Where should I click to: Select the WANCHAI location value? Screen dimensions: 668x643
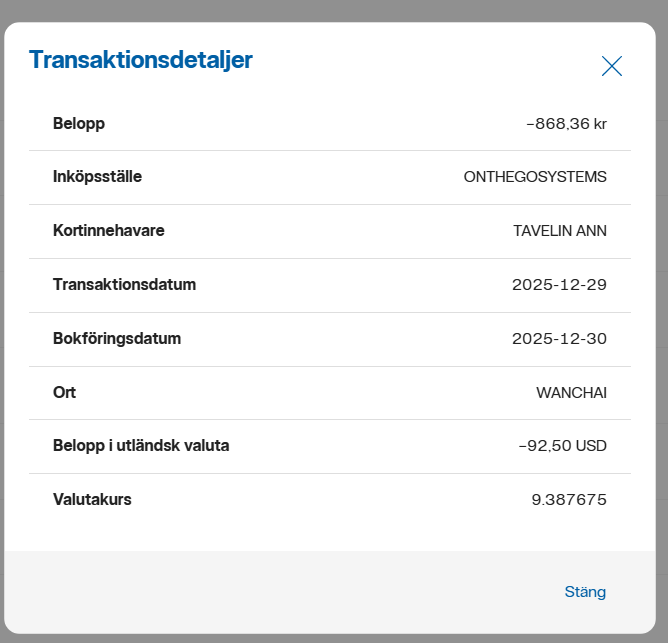point(571,393)
